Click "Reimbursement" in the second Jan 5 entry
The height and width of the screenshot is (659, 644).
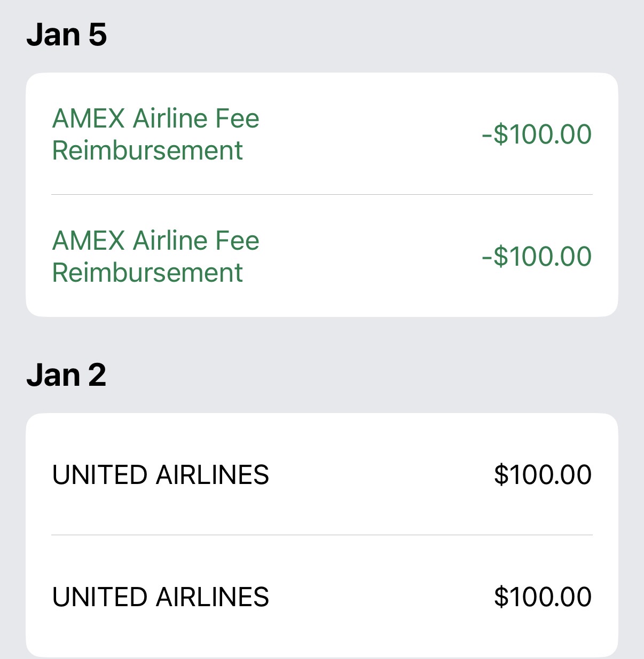click(x=147, y=273)
